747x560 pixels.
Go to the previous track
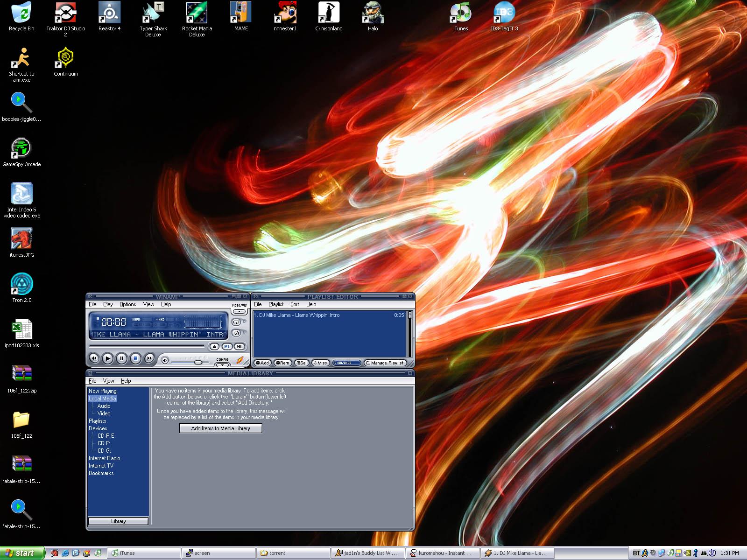click(x=94, y=358)
